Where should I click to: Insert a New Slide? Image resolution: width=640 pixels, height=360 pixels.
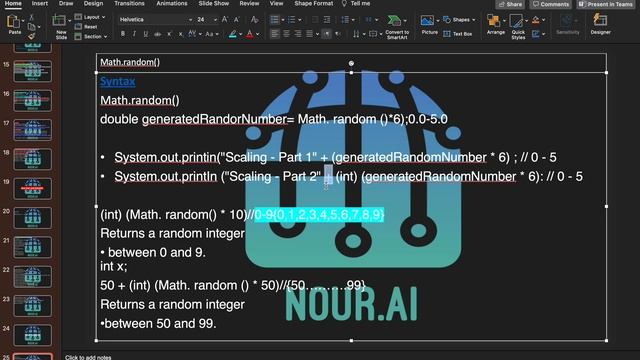61,27
